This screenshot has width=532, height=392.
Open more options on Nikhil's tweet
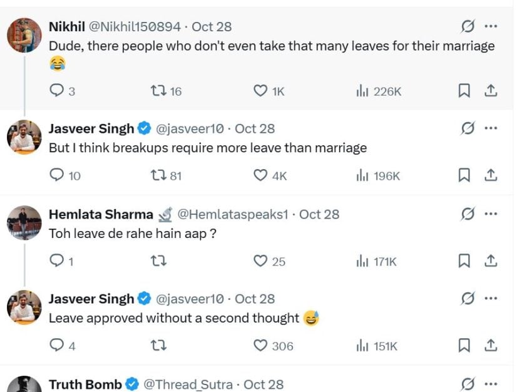tap(491, 26)
